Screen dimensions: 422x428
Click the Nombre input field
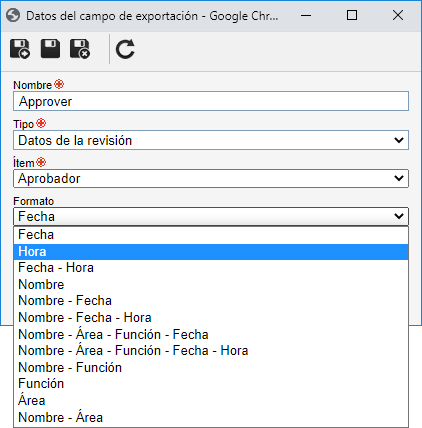point(211,101)
